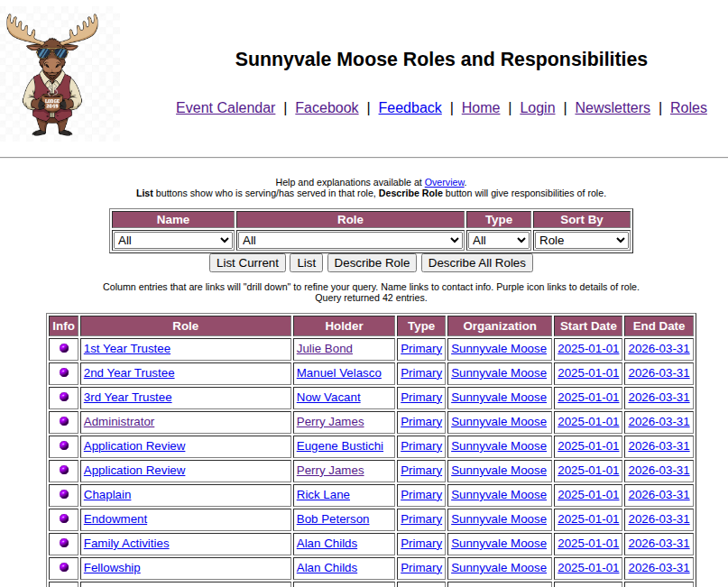Screen dimensions: 728x587
Task: Open the Name filter dropdown
Action: point(173,241)
